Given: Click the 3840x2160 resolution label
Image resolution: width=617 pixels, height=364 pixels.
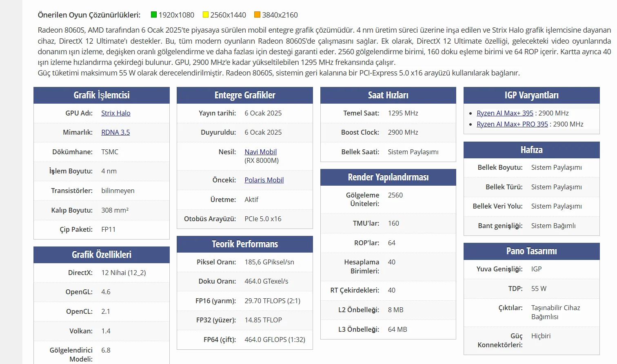Looking at the screenshot, I should coord(280,15).
